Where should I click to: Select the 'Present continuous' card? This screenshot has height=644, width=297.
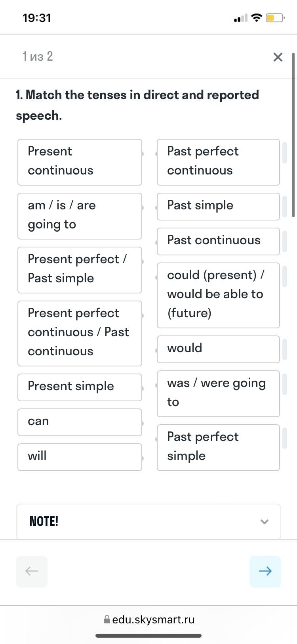click(80, 162)
